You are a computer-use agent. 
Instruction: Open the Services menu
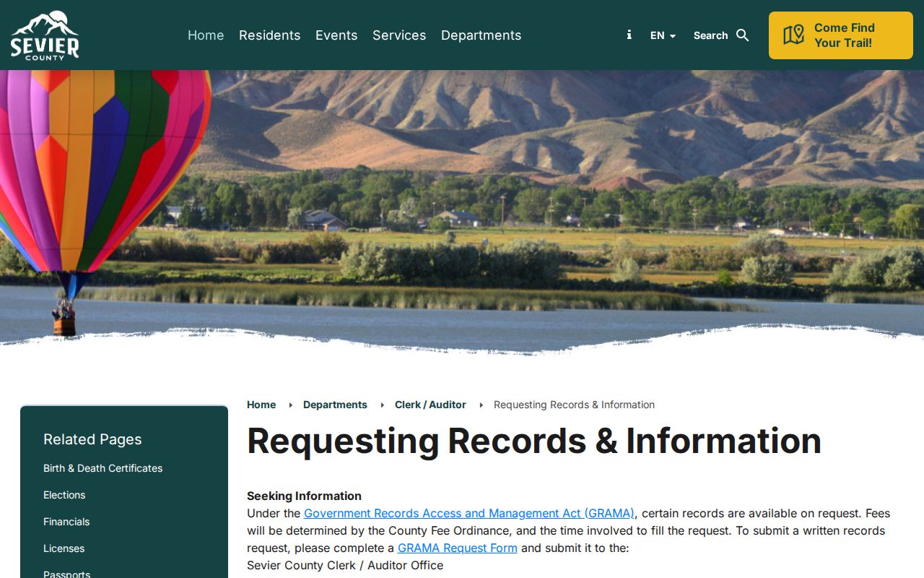[x=399, y=35]
